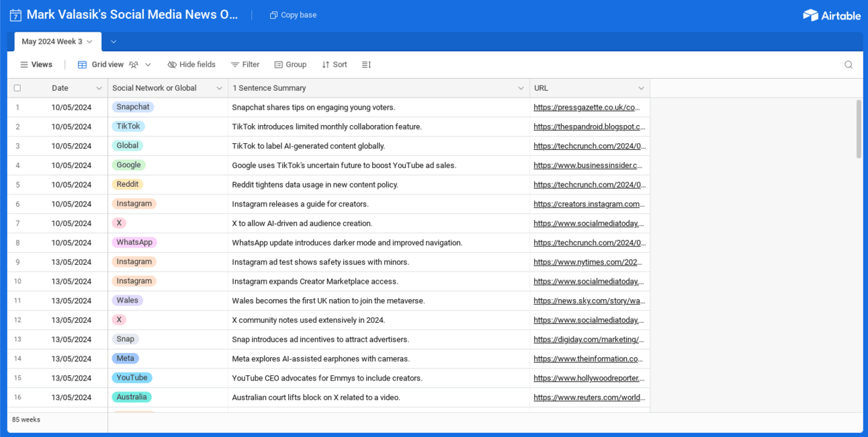This screenshot has height=437, width=868.
Task: Select 'X community notes used extensively' cell
Action: (x=379, y=321)
